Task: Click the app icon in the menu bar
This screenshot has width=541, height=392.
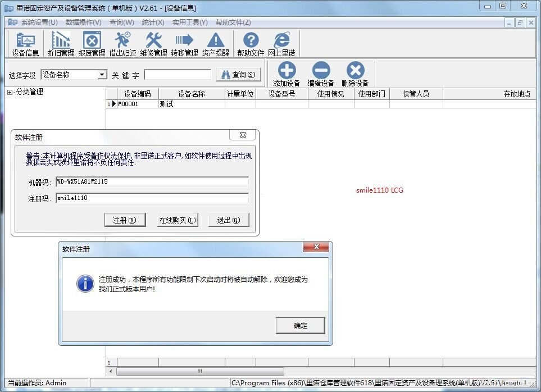Action: pyautogui.click(x=13, y=22)
